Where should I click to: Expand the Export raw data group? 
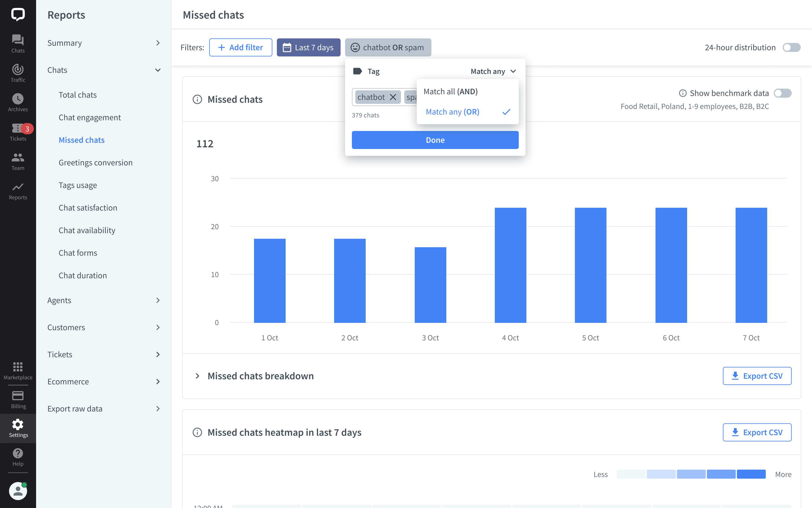104,409
